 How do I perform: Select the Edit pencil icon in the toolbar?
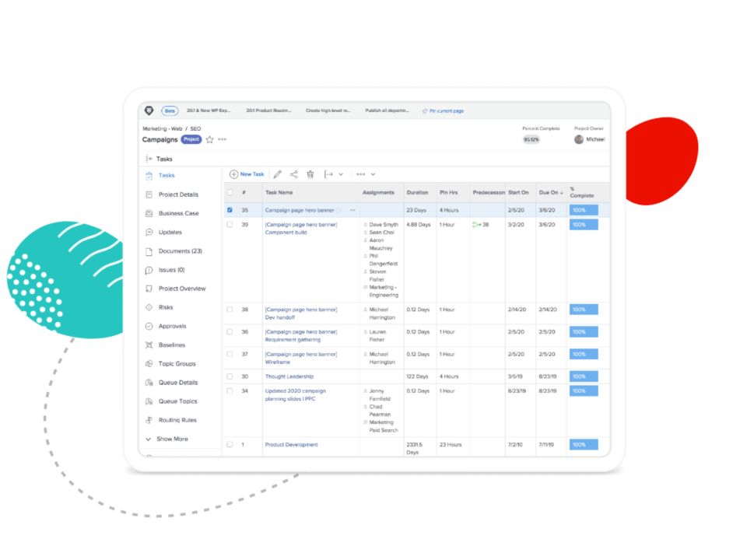pos(279,174)
